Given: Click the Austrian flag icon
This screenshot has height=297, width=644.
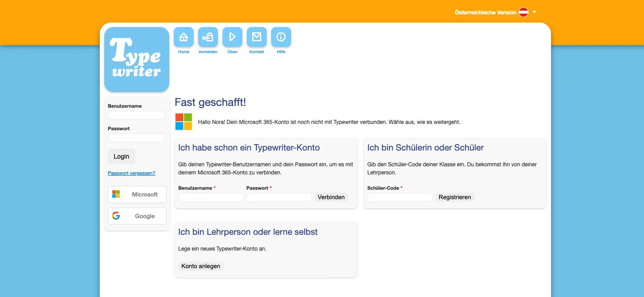Looking at the screenshot, I should [524, 12].
